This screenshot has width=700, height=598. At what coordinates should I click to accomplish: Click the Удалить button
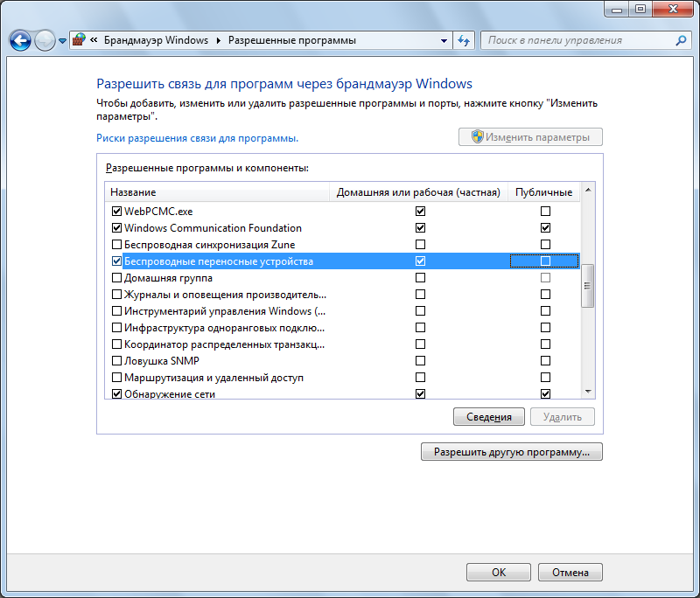pos(563,417)
